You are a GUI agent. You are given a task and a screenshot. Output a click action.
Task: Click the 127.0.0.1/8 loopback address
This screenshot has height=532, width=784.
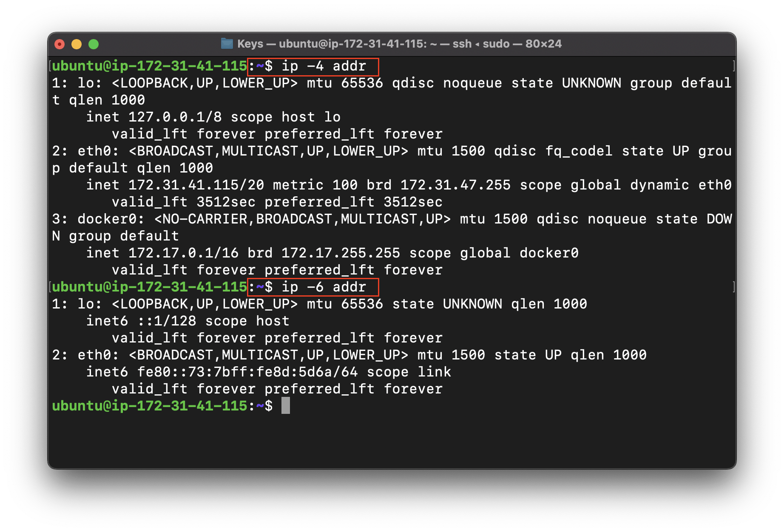(x=175, y=117)
